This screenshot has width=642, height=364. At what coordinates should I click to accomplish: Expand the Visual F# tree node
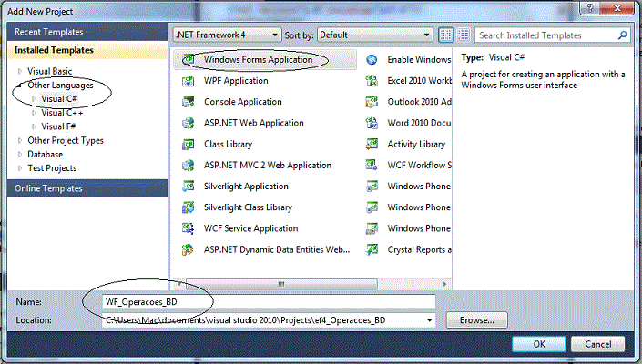[x=34, y=126]
